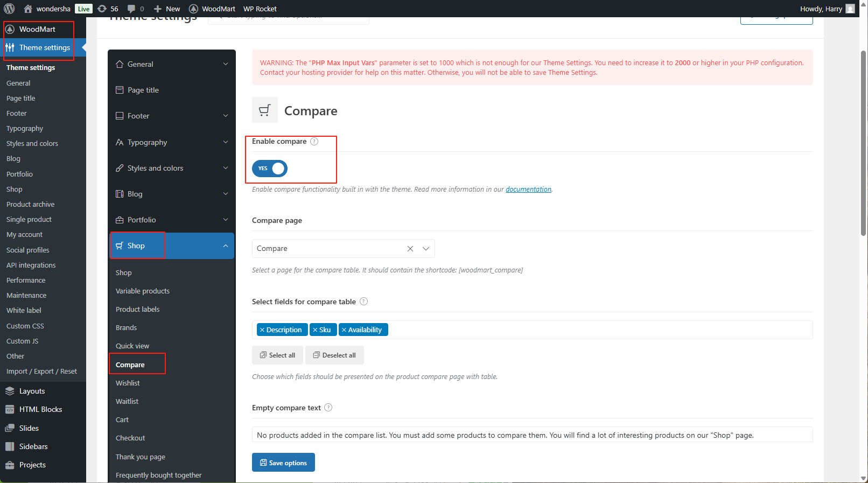Click the Styles and colors brush icon
Screen dimensions: 868x483
[120, 168]
